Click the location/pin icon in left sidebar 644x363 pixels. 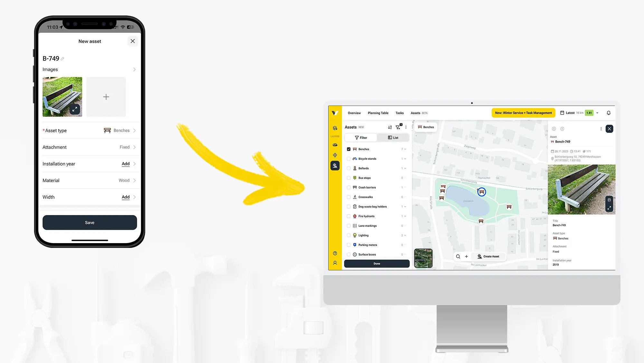[x=335, y=155]
